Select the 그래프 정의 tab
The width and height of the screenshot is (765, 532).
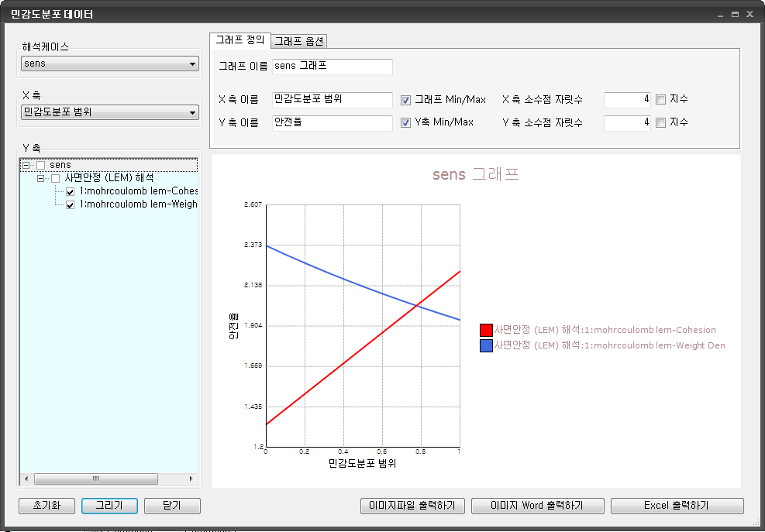(240, 40)
